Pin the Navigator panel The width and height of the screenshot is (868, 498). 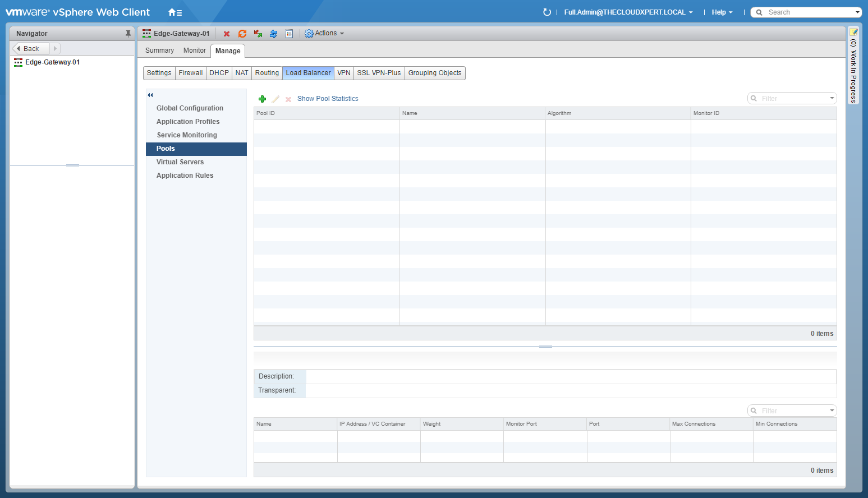(x=128, y=34)
